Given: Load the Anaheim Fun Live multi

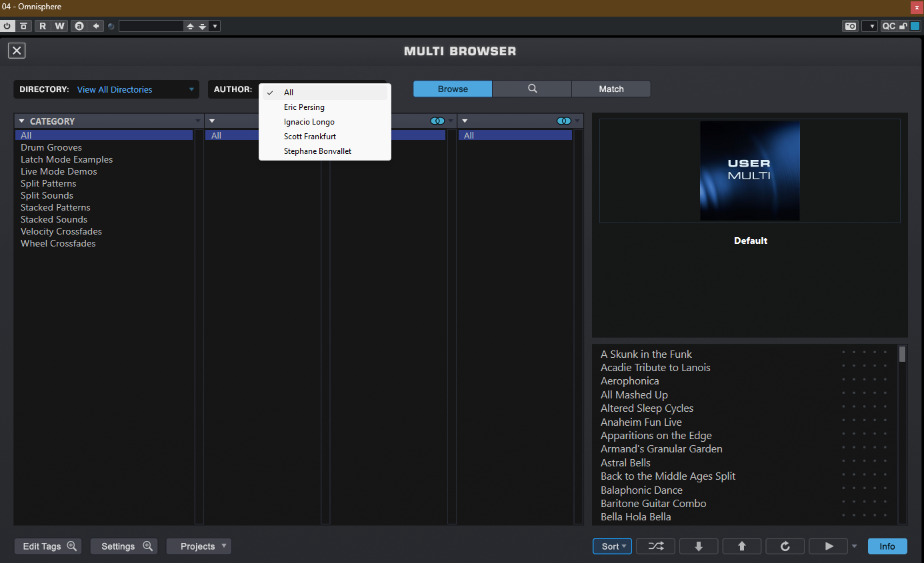Looking at the screenshot, I should point(641,422).
